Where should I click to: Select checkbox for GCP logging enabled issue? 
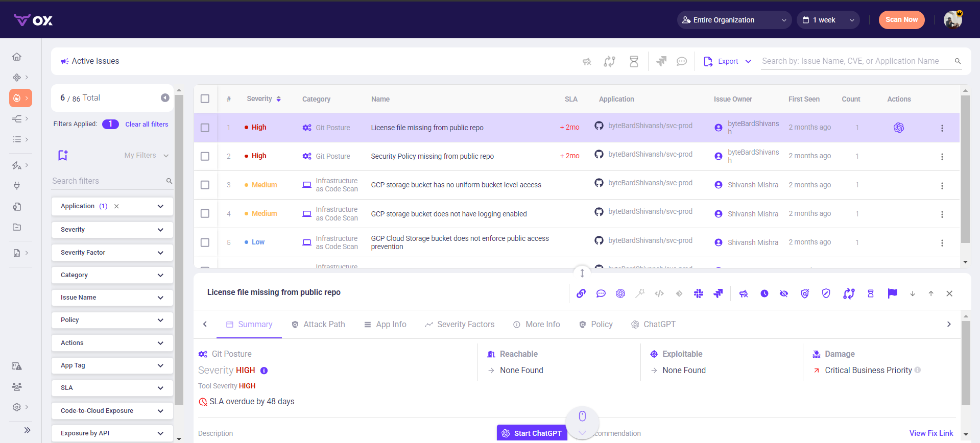click(x=205, y=214)
